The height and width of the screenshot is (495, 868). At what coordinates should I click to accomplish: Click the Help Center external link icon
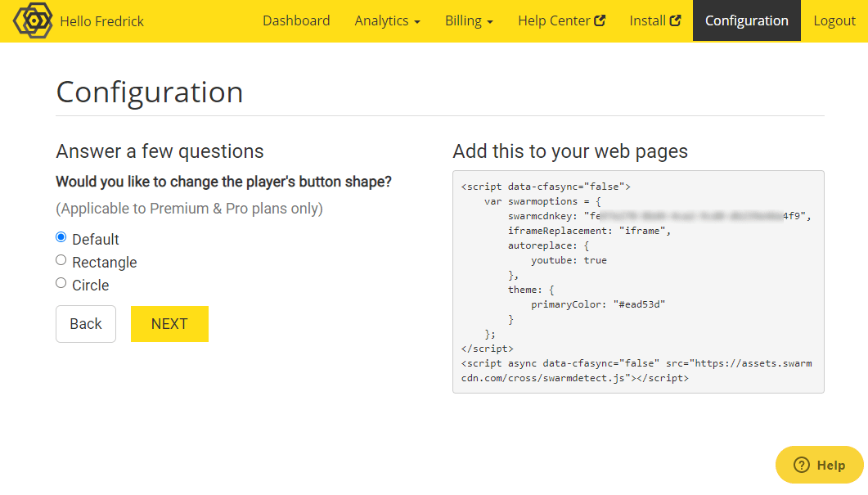(600, 20)
